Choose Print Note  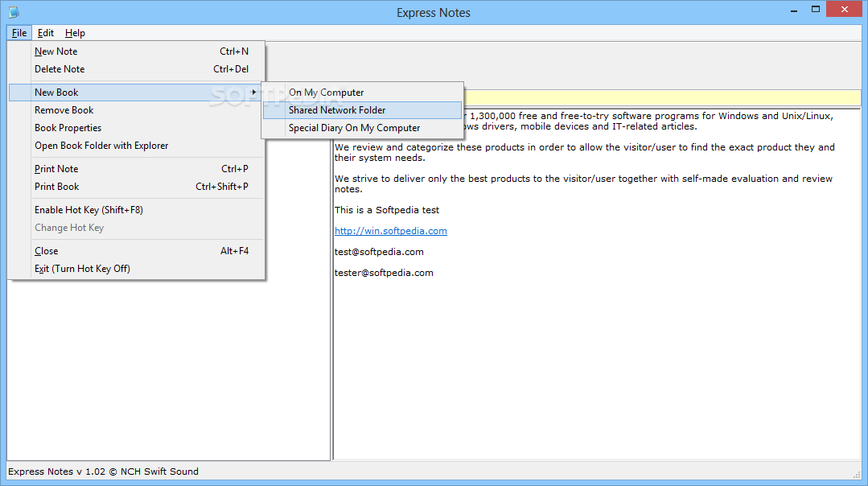click(137, 169)
